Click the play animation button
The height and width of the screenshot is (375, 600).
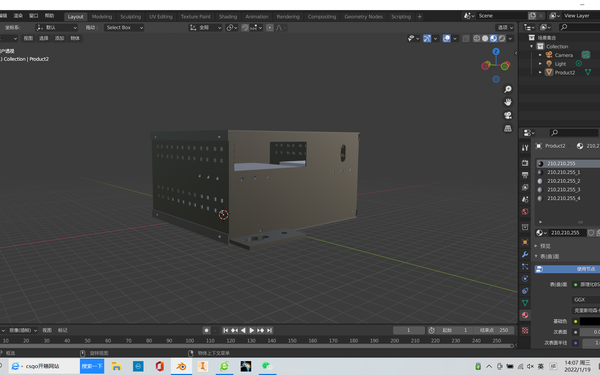pyautogui.click(x=252, y=330)
